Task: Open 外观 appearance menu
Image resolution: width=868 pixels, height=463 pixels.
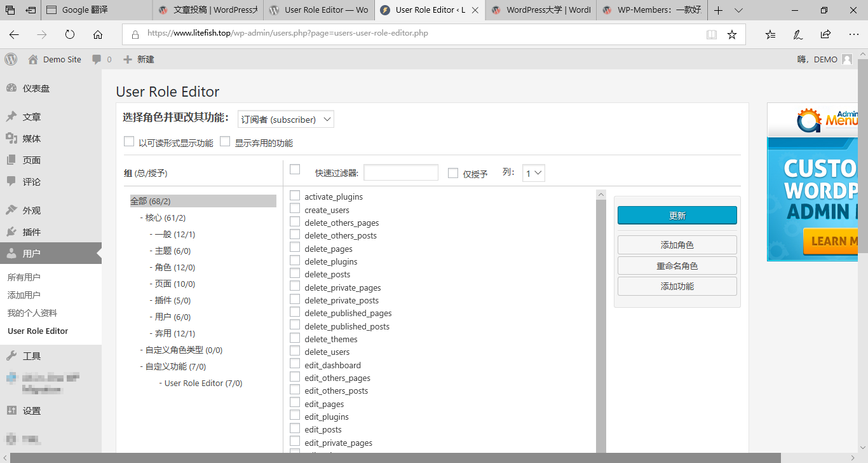Action: [x=51, y=211]
